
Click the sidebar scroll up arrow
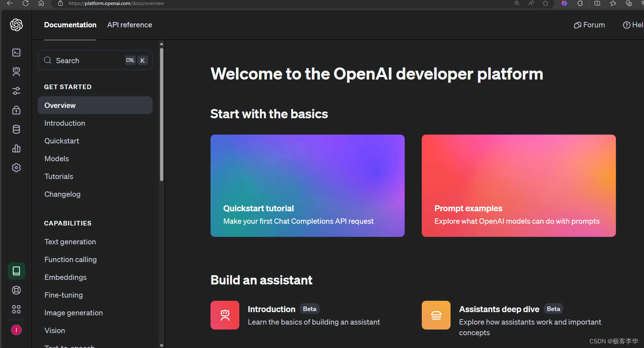[161, 44]
